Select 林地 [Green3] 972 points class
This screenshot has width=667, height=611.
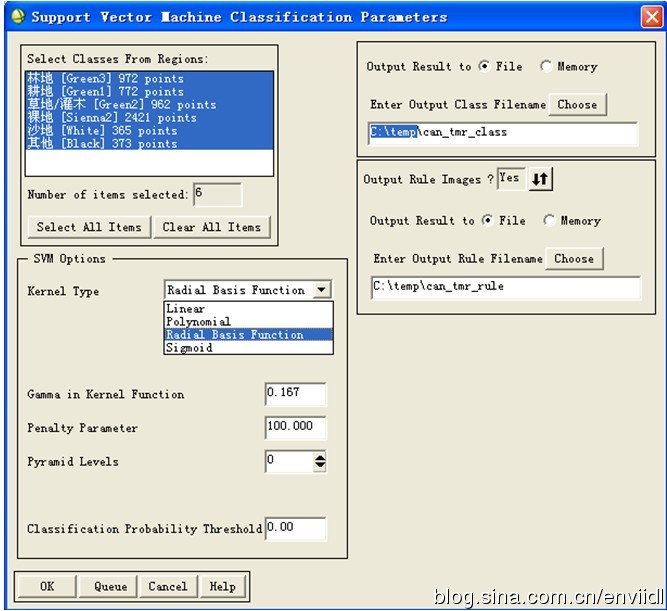[x=149, y=78]
